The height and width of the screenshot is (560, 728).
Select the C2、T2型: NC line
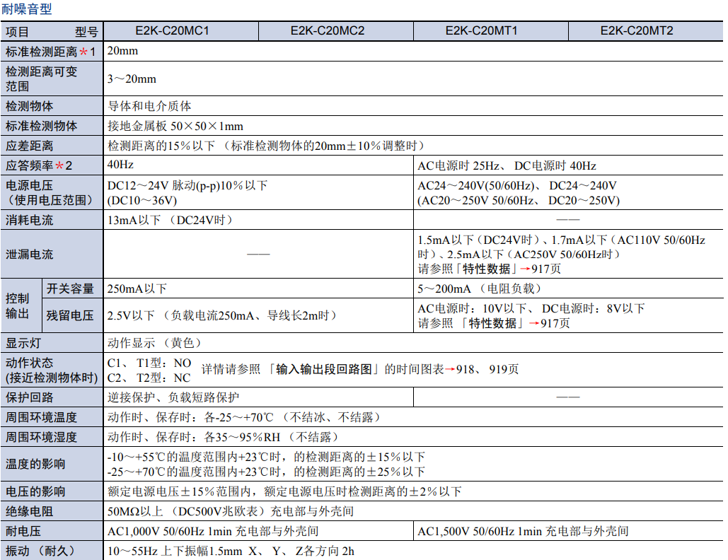[149, 378]
